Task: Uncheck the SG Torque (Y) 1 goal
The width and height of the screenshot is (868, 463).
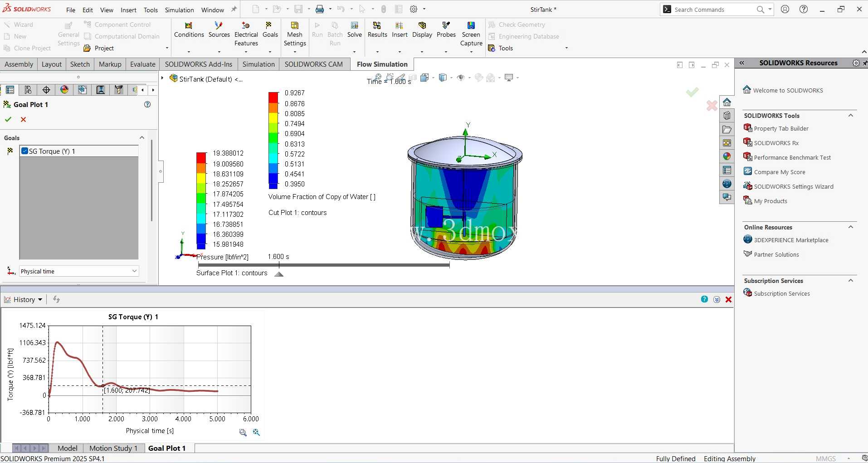Action: 25,151
